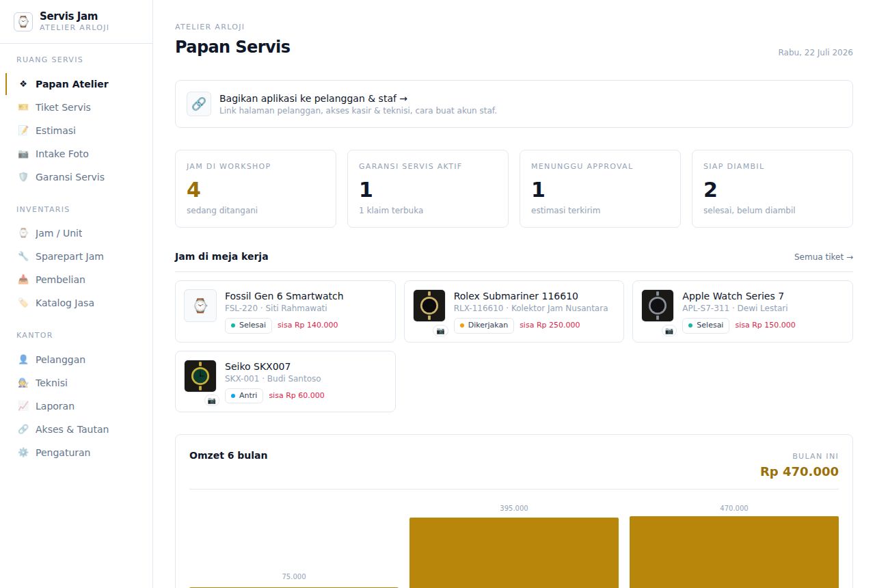Image resolution: width=875 pixels, height=588 pixels.
Task: Click the Teknisi worker icon
Action: coord(23,383)
